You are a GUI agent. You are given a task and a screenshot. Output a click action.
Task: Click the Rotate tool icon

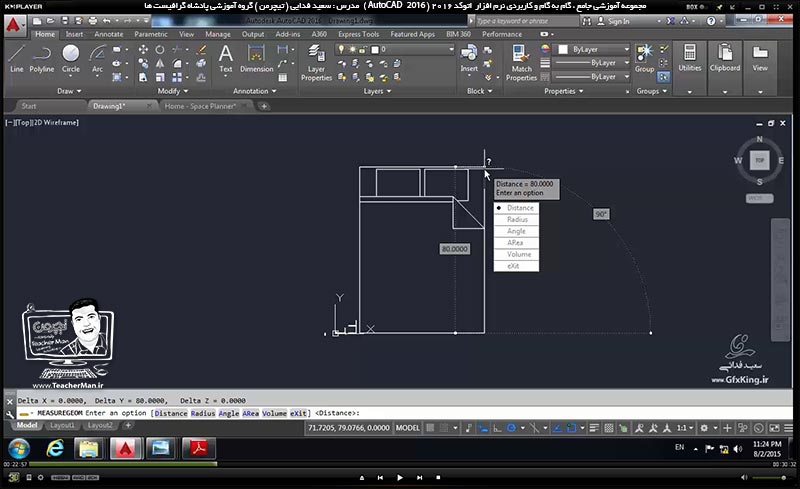point(160,50)
